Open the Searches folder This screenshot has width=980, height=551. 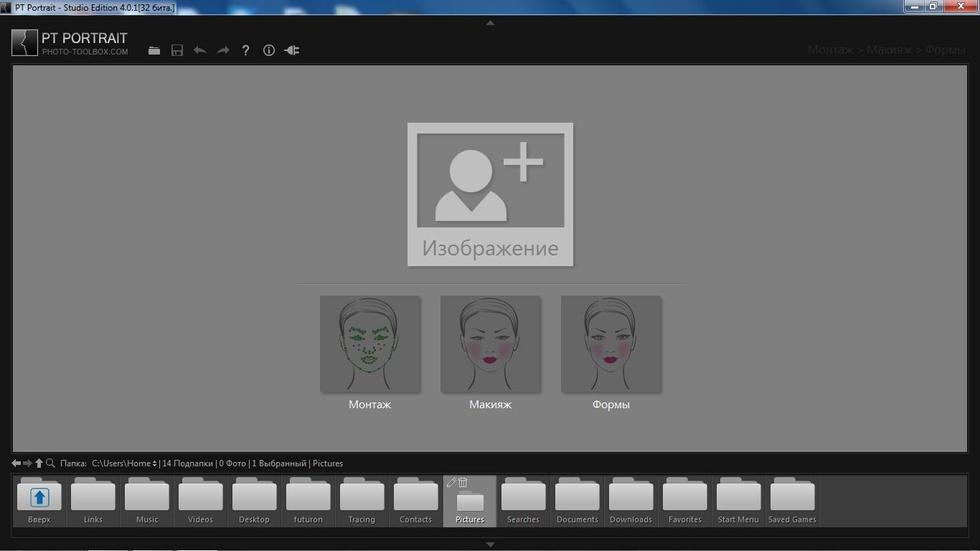click(x=524, y=501)
